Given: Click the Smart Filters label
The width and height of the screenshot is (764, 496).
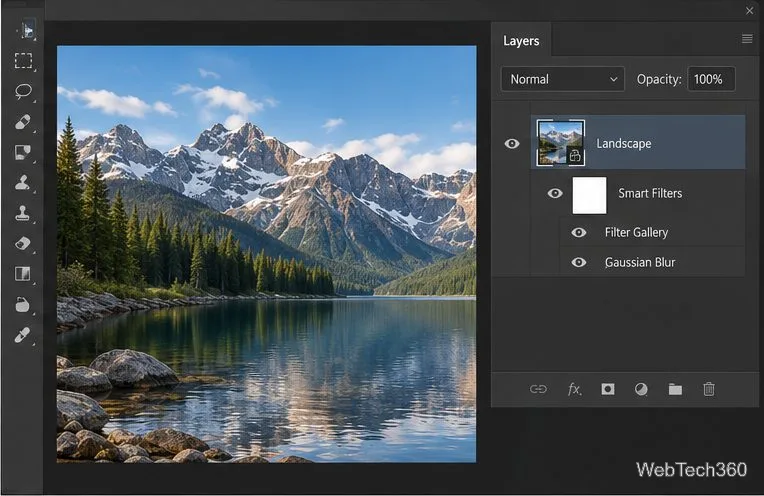Looking at the screenshot, I should tap(650, 193).
